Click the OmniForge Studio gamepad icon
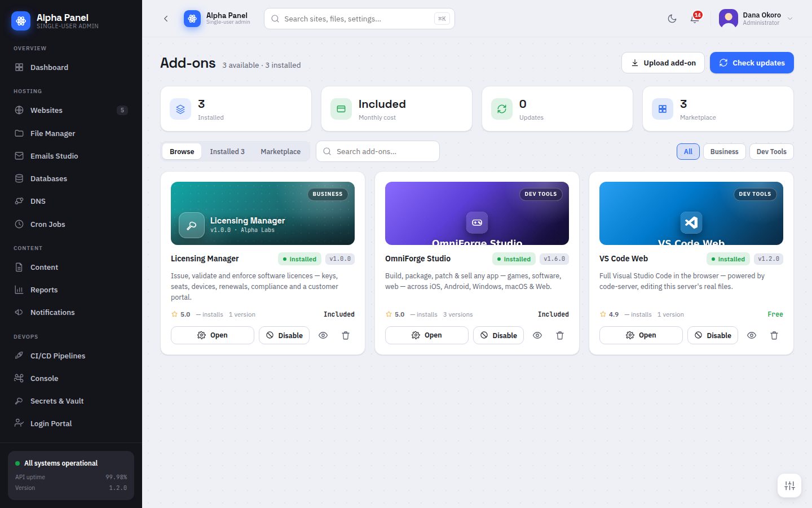 (x=477, y=222)
